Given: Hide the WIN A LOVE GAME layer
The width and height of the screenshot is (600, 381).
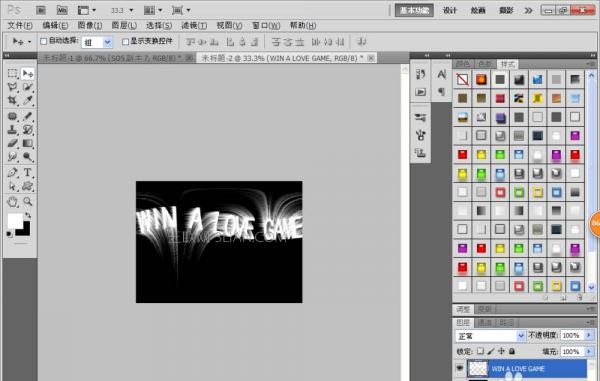Looking at the screenshot, I should (460, 369).
